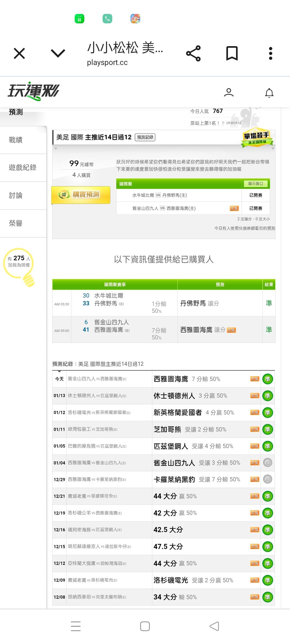
Task: Click the 今日人氣 767 counter
Action: (206, 111)
